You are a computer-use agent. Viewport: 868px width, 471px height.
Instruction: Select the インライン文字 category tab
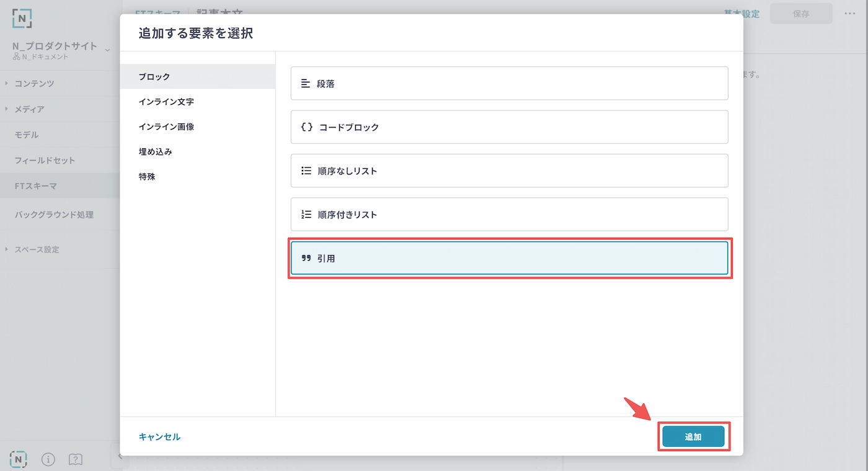click(x=166, y=102)
